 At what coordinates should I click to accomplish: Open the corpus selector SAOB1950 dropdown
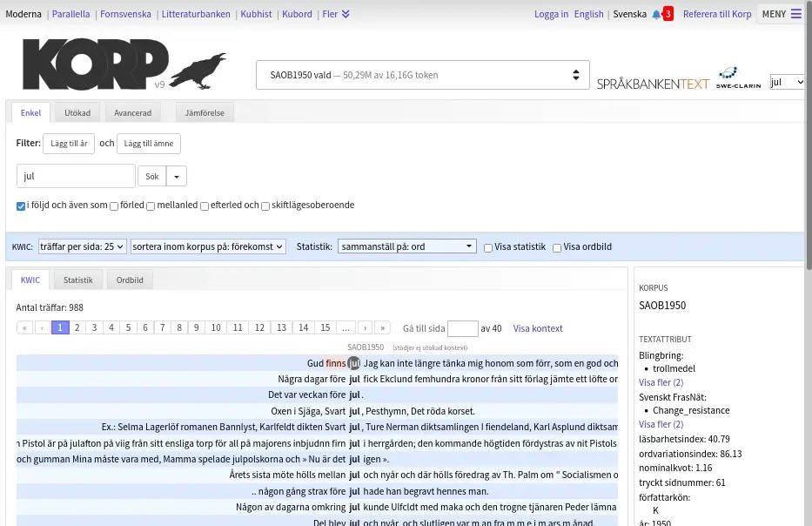pyautogui.click(x=422, y=75)
